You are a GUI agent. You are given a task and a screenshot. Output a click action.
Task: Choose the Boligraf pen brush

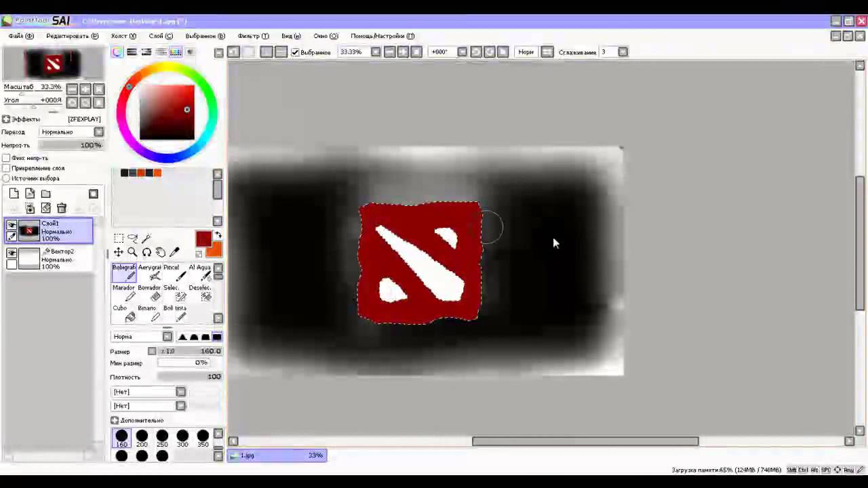[x=124, y=272]
